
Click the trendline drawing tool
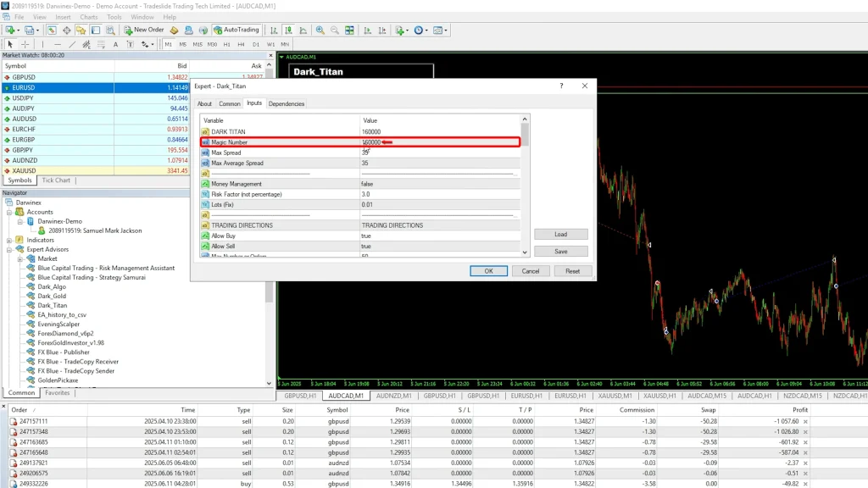(73, 44)
